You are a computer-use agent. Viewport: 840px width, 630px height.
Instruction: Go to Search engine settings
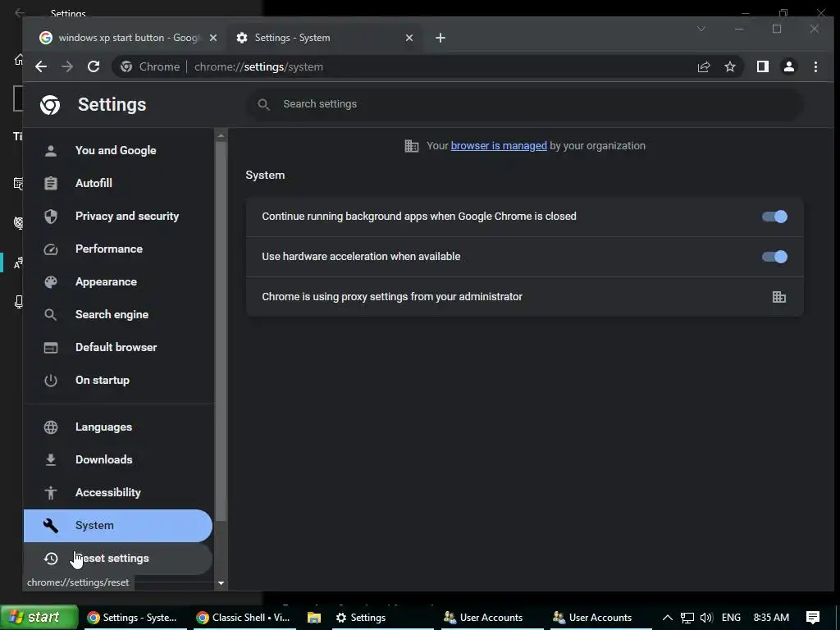(118, 314)
